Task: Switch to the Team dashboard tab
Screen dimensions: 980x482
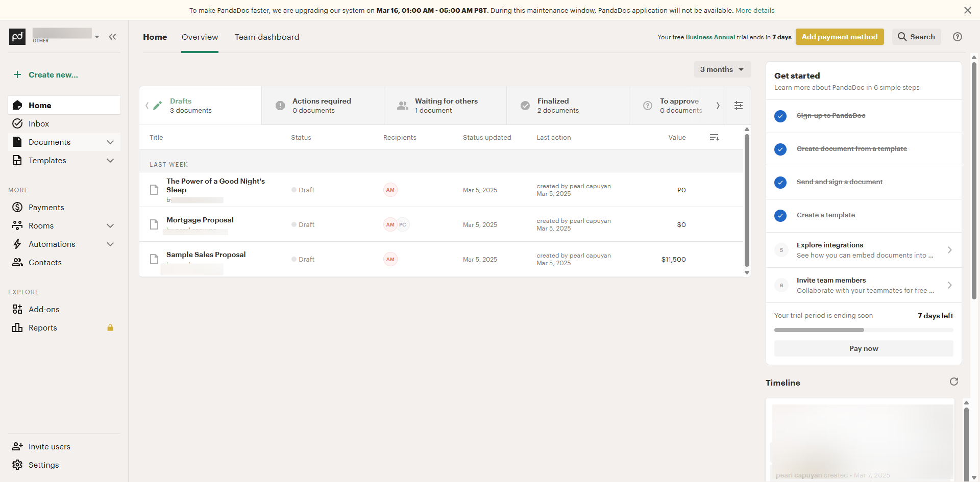Action: (267, 37)
